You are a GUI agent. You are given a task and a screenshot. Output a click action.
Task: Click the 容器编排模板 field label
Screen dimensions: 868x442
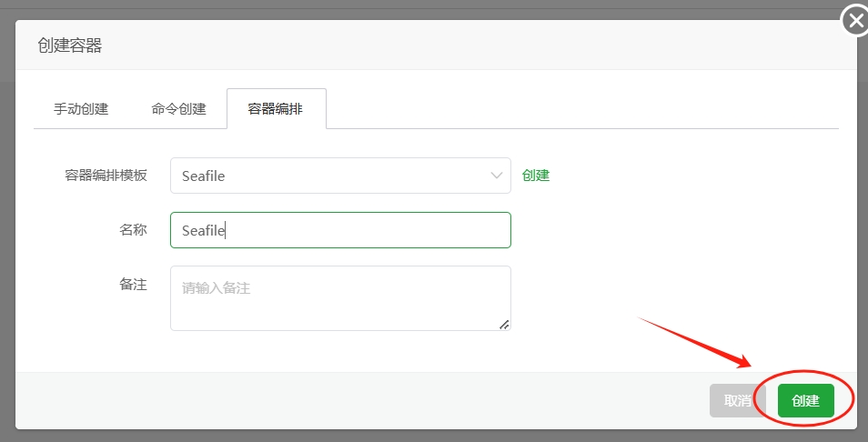pyautogui.click(x=106, y=176)
